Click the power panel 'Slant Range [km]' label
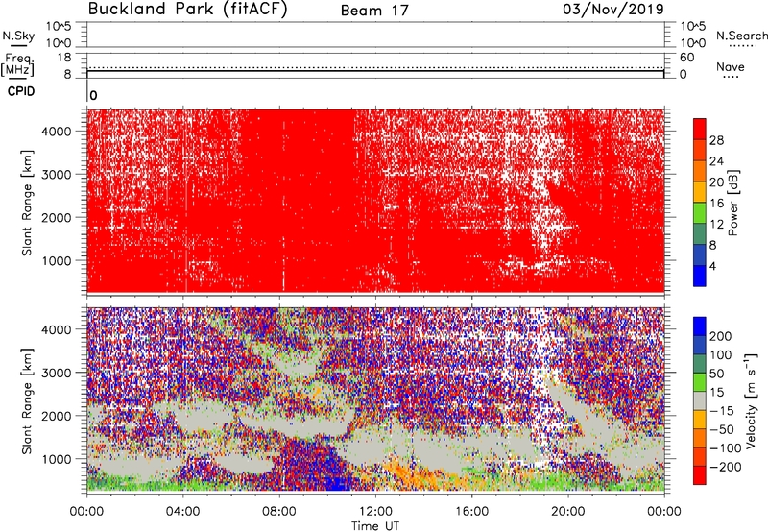768x532 pixels. 27,203
